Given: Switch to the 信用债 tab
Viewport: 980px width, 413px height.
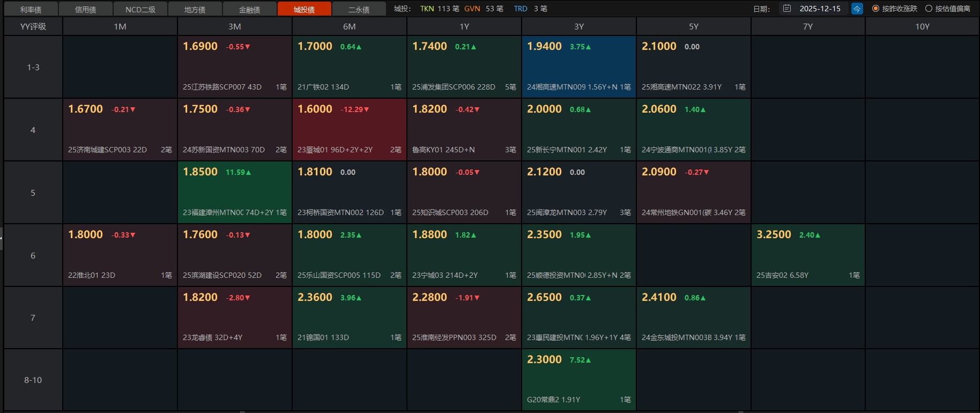Looking at the screenshot, I should (x=86, y=9).
